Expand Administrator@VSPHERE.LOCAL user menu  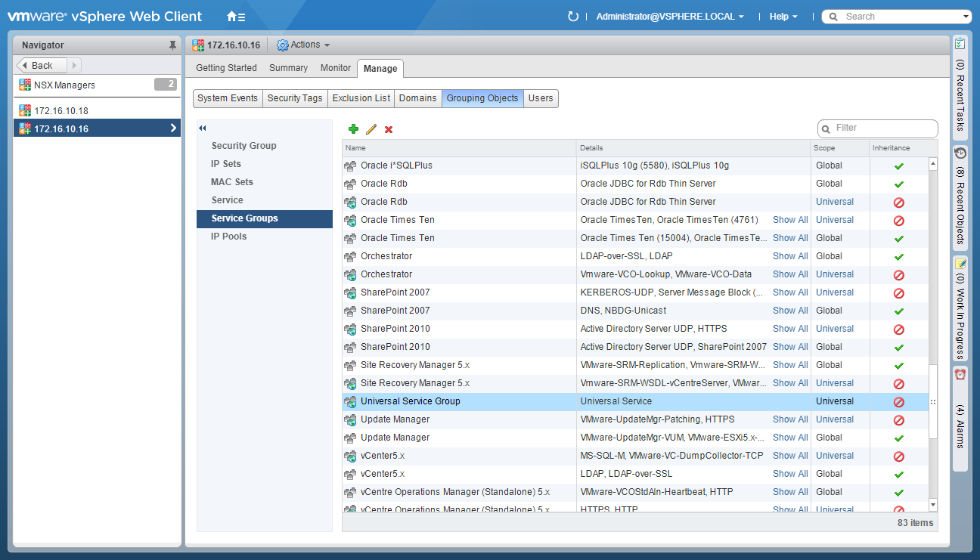[670, 17]
